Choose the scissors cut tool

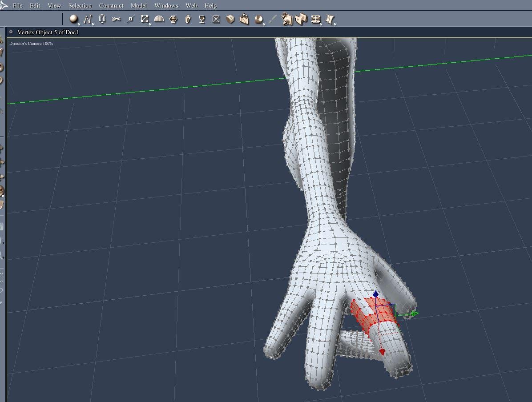pyautogui.click(x=116, y=19)
